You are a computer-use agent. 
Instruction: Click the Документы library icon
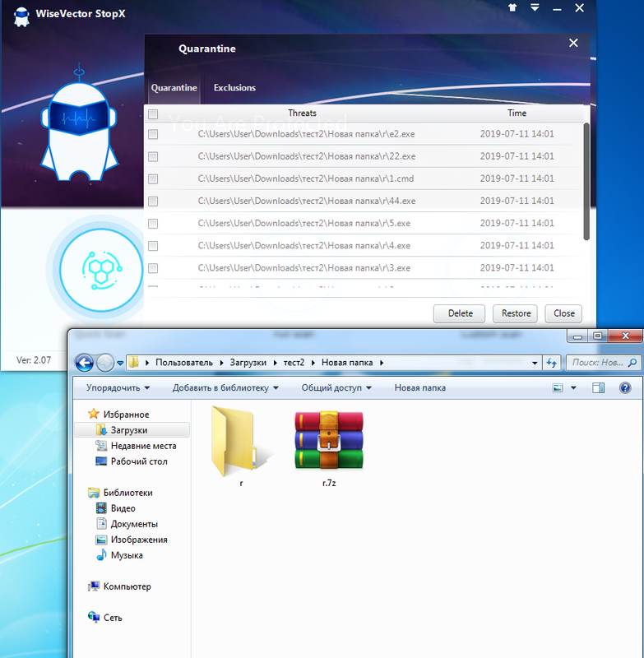click(x=101, y=524)
